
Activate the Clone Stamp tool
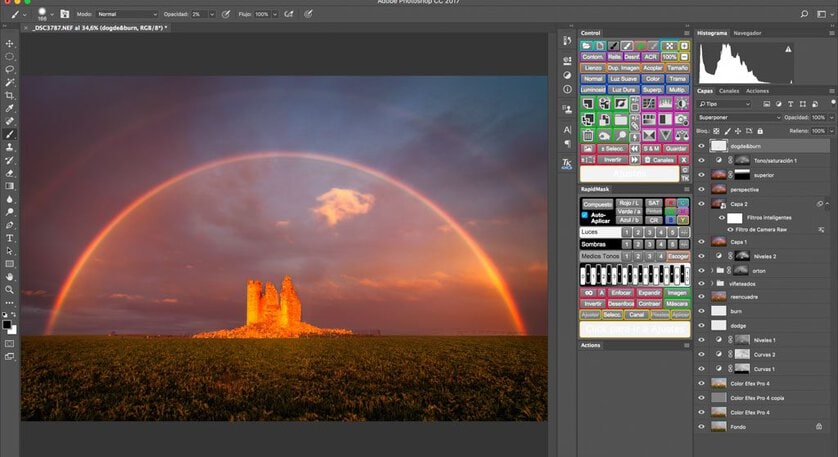click(10, 147)
